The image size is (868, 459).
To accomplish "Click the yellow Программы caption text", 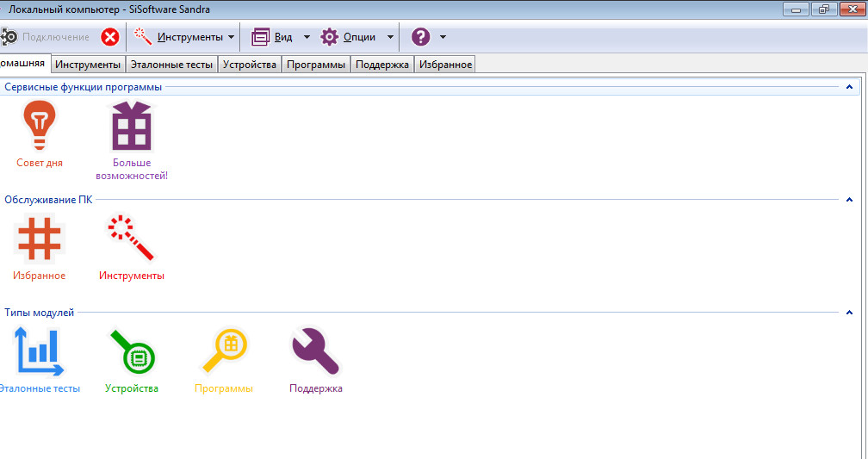I will click(x=224, y=388).
